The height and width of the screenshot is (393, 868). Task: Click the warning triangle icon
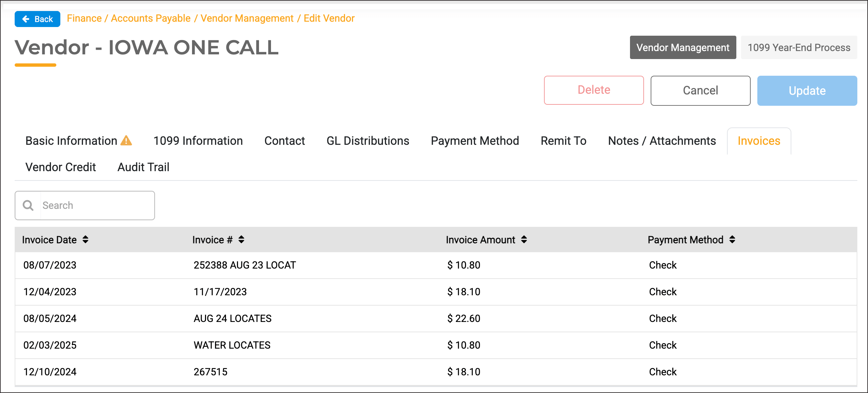[x=126, y=140]
